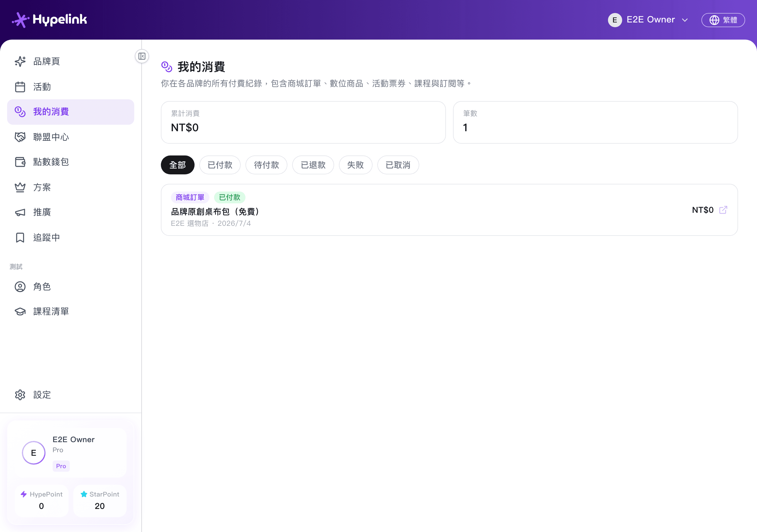Viewport: 757px width, 532px height.
Task: Click the 活動 calendar icon
Action: coord(20,87)
